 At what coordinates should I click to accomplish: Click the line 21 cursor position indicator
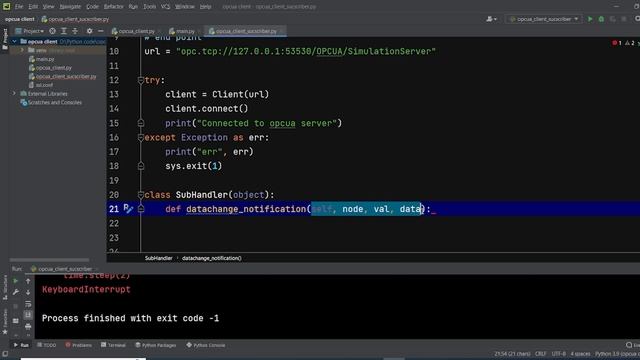pyautogui.click(x=512, y=354)
